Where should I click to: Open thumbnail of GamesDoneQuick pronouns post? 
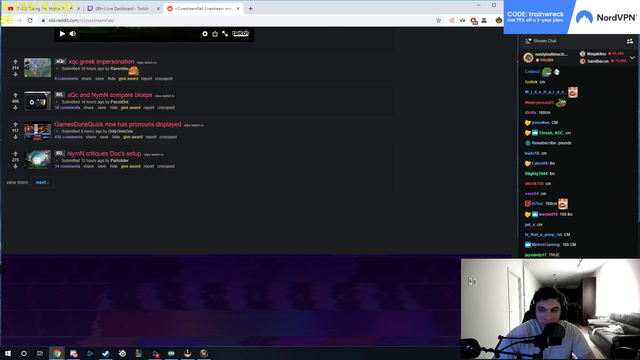pyautogui.click(x=38, y=131)
